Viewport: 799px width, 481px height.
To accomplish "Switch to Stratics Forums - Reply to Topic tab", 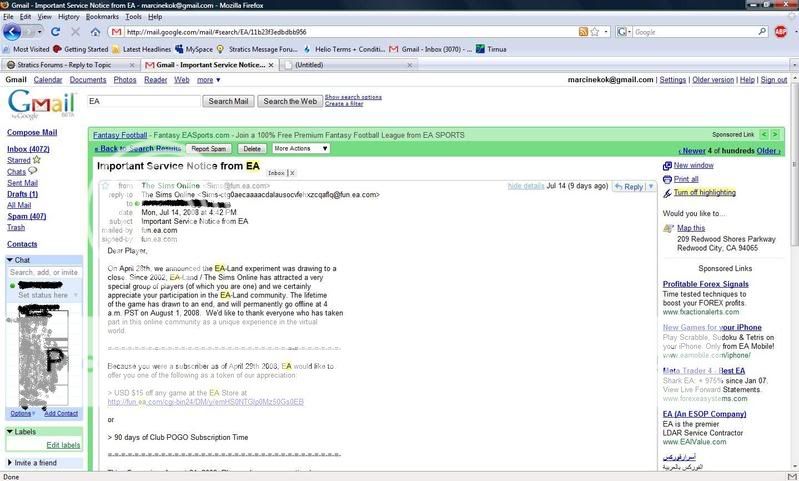I will 70,65.
